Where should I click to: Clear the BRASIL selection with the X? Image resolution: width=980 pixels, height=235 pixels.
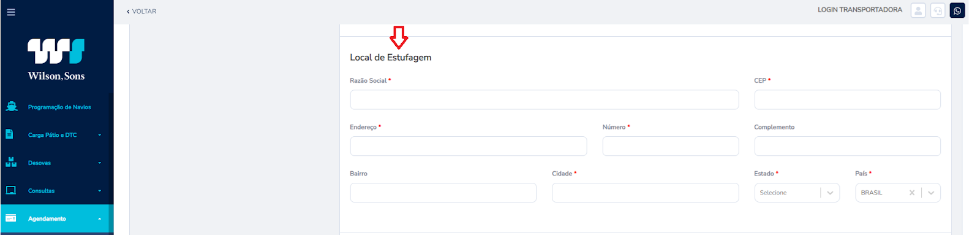[x=912, y=193]
